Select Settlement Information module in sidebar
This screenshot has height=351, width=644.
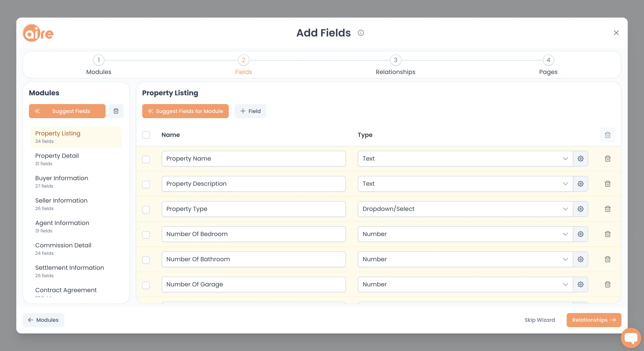(76, 271)
